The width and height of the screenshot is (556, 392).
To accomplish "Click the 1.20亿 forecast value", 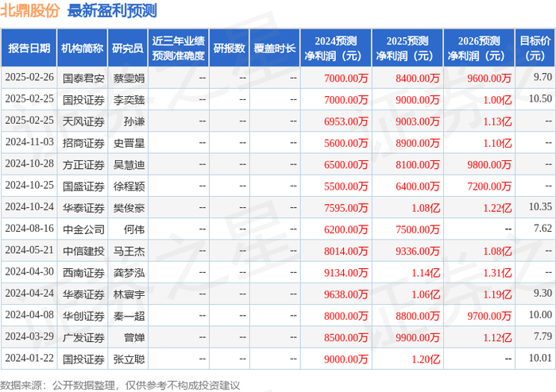I will point(426,359).
